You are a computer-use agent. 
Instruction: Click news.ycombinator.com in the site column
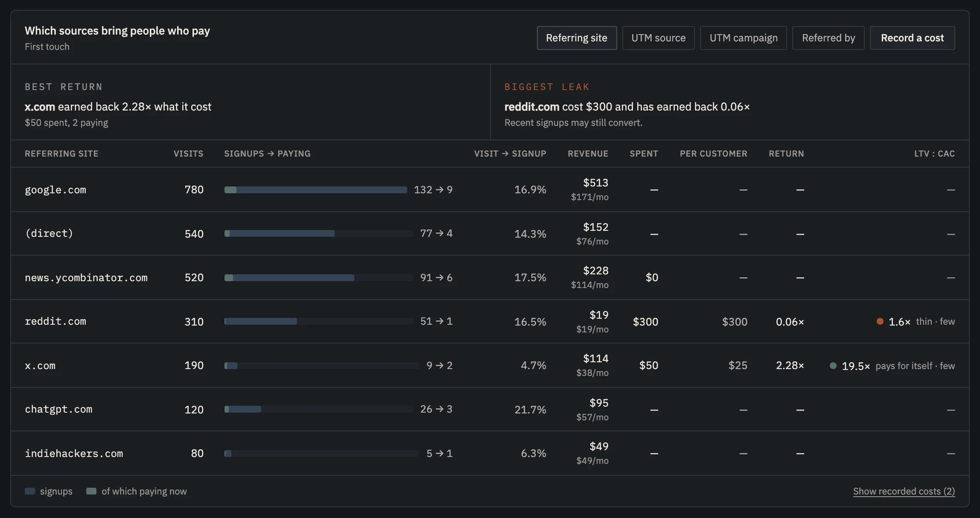(x=86, y=277)
